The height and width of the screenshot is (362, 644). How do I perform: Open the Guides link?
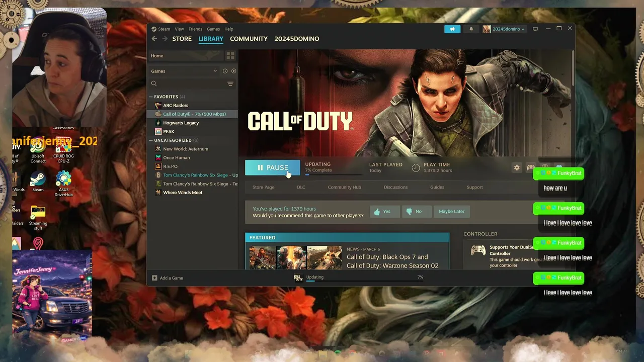click(437, 187)
